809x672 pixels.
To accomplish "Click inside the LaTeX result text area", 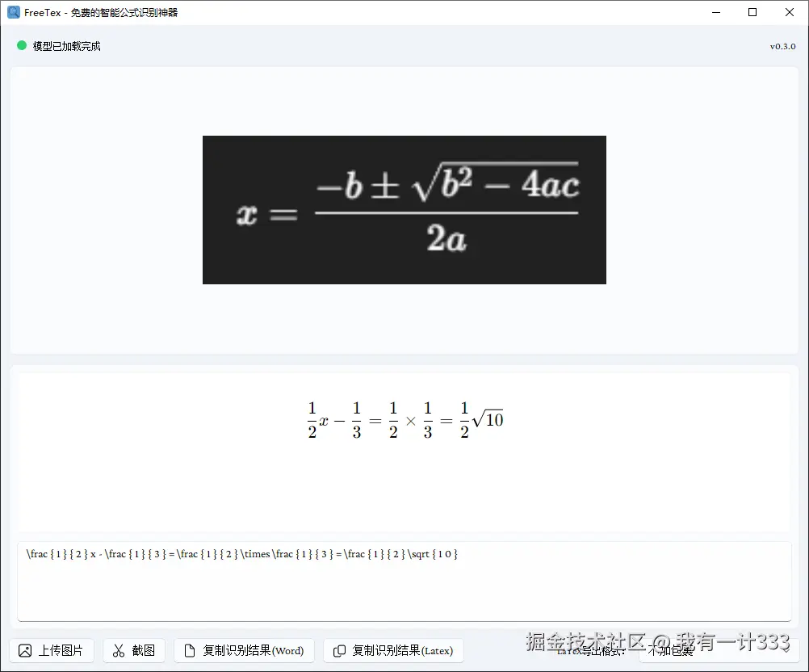I will tap(404, 577).
